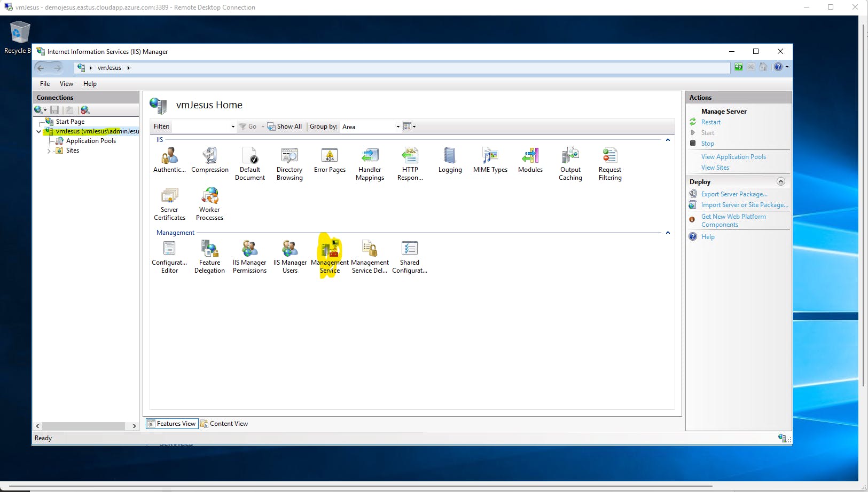Open the Logging feature
The image size is (868, 492).
(x=450, y=160)
